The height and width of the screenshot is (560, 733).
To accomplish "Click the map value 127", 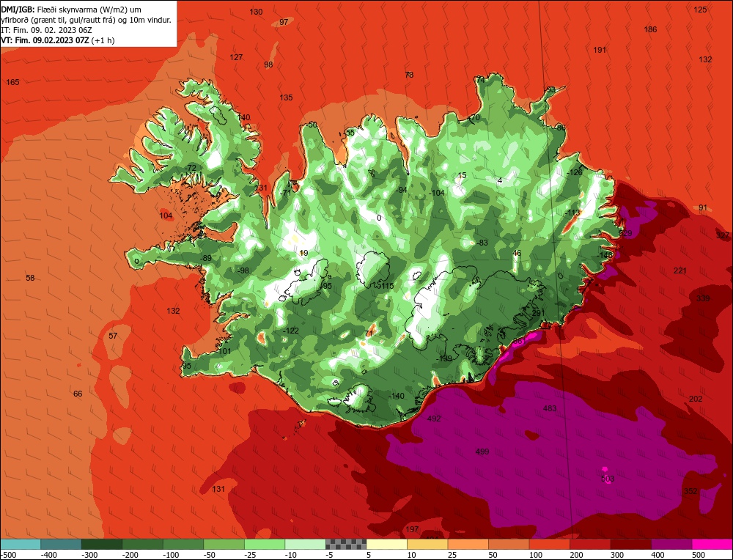I will click(236, 57).
